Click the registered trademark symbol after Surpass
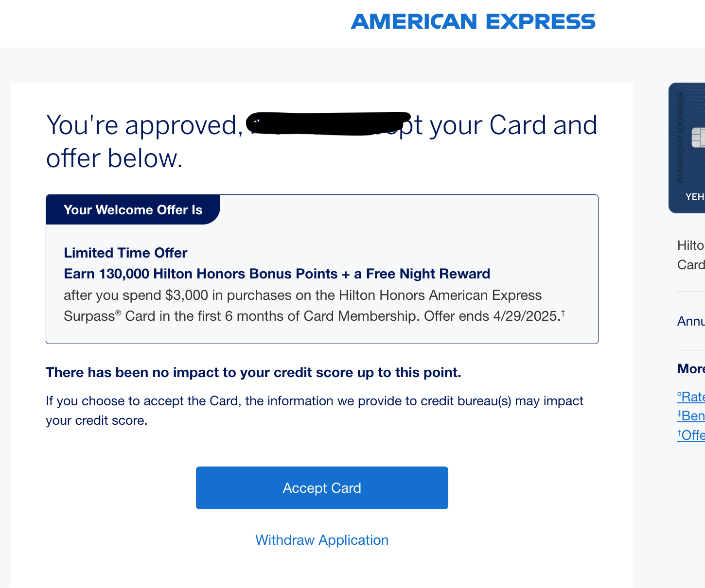 point(118,312)
